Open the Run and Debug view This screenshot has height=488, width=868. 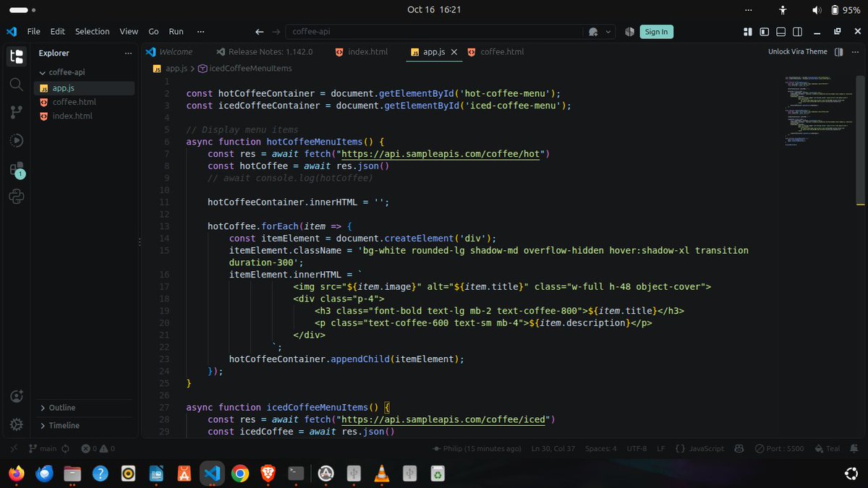tap(17, 140)
